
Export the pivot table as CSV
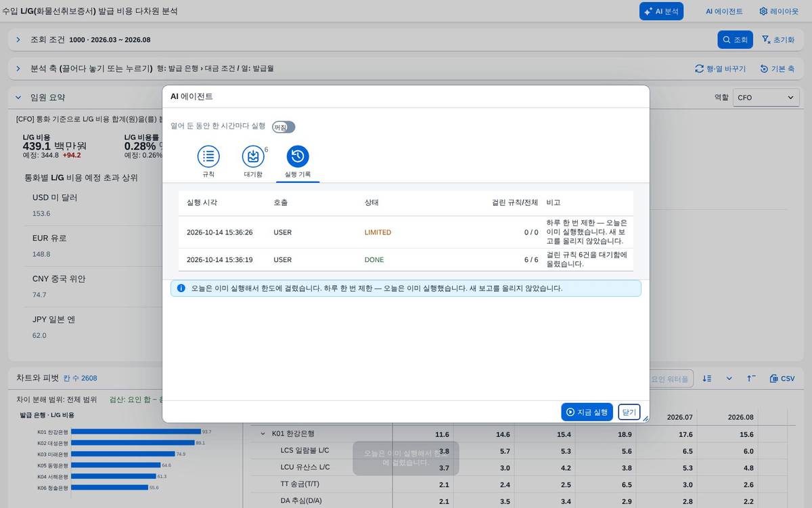tap(782, 379)
